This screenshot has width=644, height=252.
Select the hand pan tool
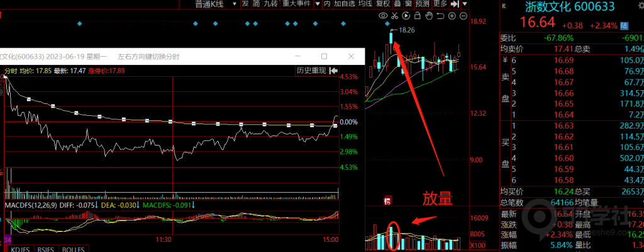coord(429,16)
